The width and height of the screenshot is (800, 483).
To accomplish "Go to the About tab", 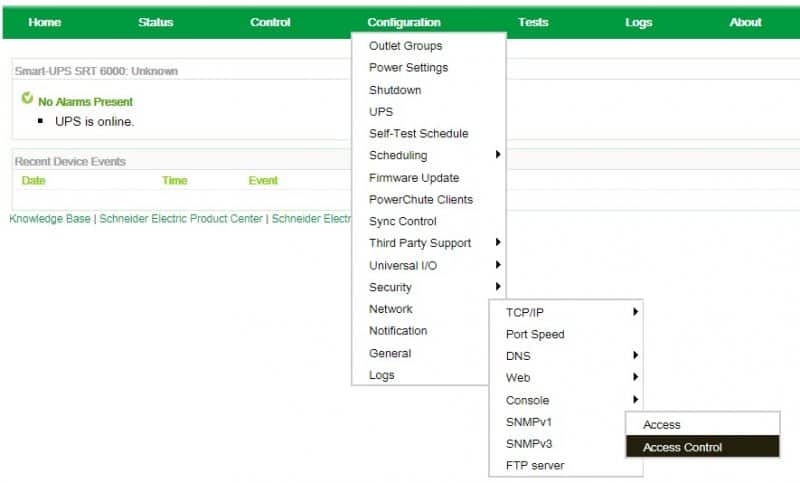I will click(745, 22).
